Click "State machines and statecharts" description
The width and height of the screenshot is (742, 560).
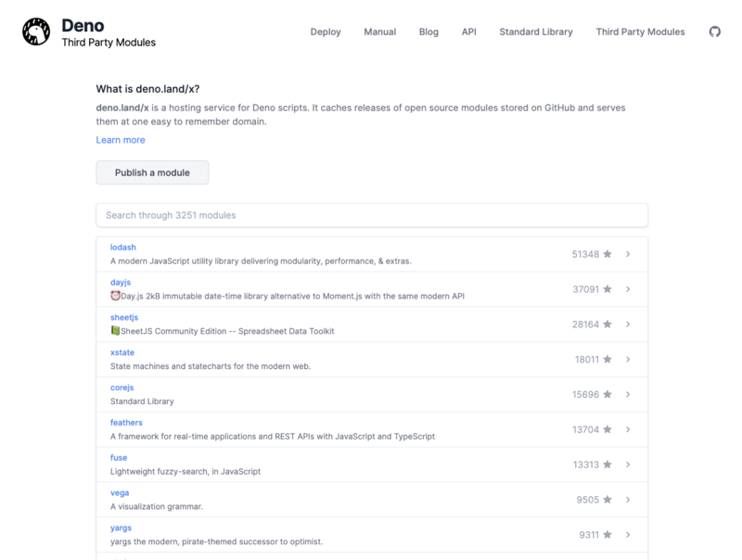(211, 366)
